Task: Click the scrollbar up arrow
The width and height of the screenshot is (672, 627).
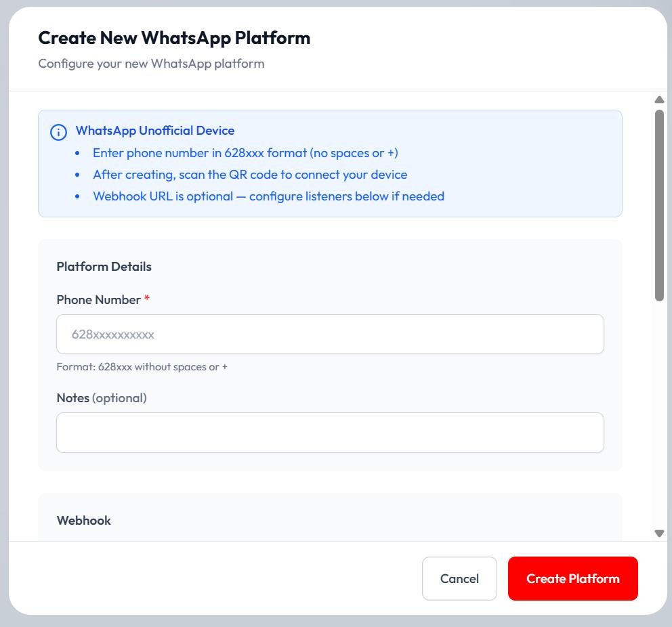Action: click(x=659, y=100)
